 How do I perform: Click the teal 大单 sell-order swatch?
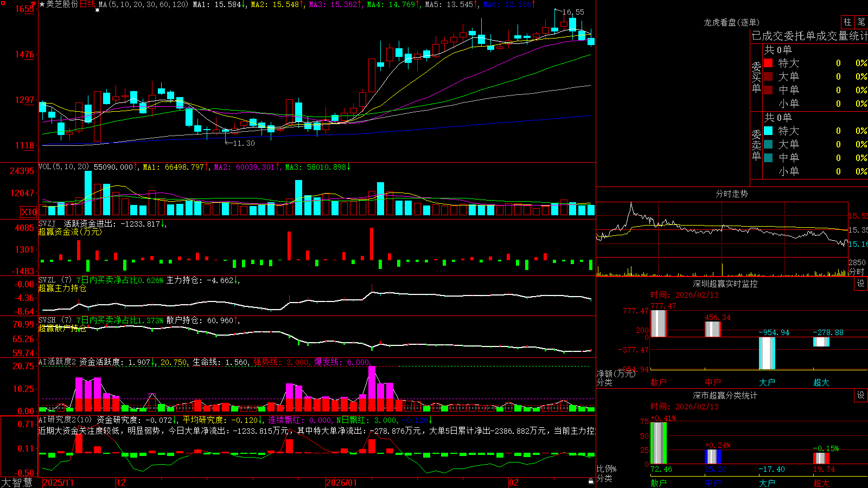click(x=768, y=144)
